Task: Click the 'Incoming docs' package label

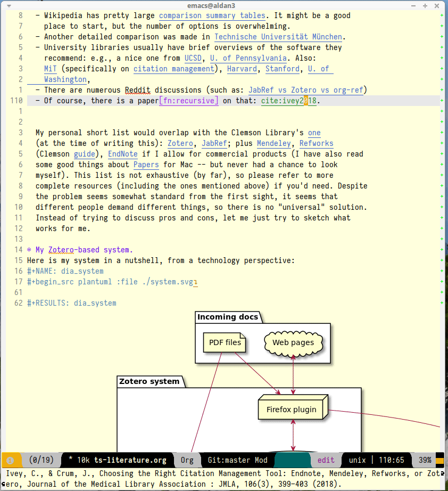Action: click(x=228, y=317)
